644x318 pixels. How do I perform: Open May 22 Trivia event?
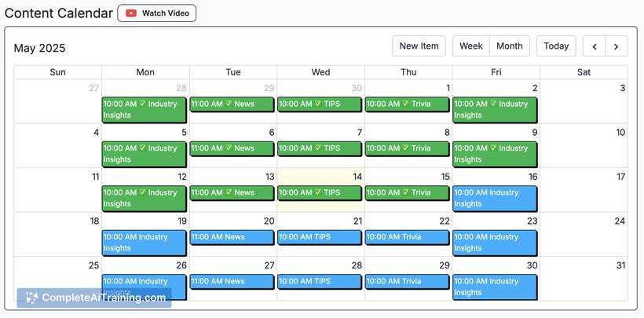407,237
